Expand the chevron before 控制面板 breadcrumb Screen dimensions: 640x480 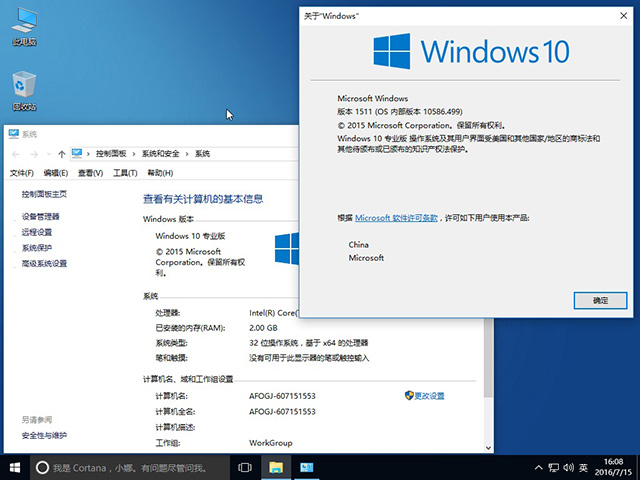[x=88, y=154]
